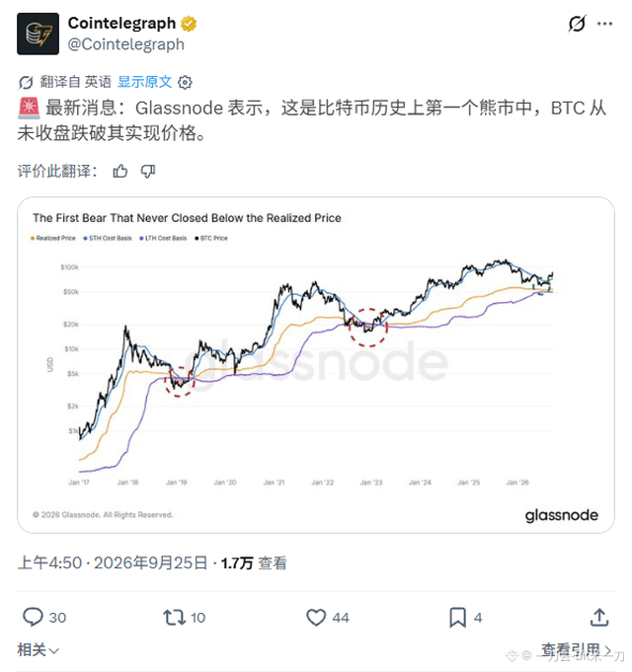Rate translation with thumbs up

click(120, 171)
